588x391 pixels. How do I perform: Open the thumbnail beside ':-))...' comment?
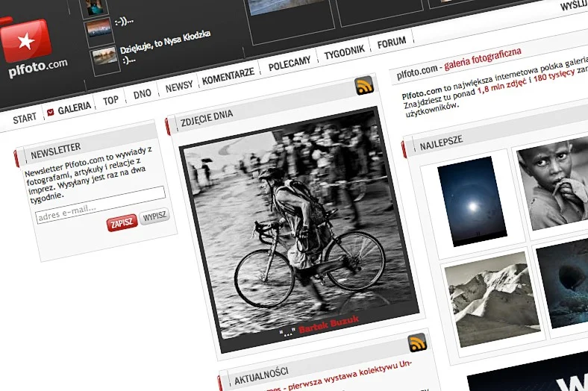[x=99, y=28]
